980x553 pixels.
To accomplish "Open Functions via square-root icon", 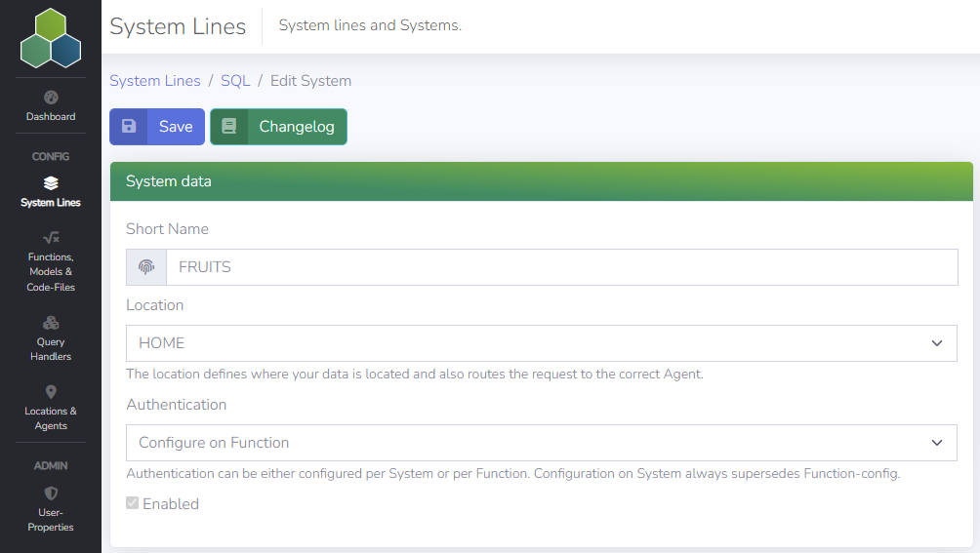I will [51, 237].
